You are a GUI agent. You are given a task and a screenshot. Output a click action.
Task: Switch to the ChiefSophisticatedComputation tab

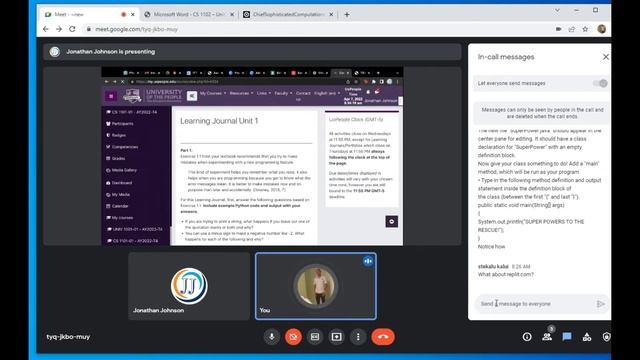pyautogui.click(x=288, y=14)
